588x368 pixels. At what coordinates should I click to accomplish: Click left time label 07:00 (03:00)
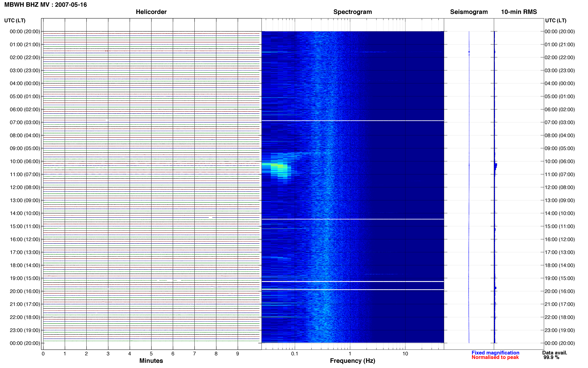click(x=25, y=122)
